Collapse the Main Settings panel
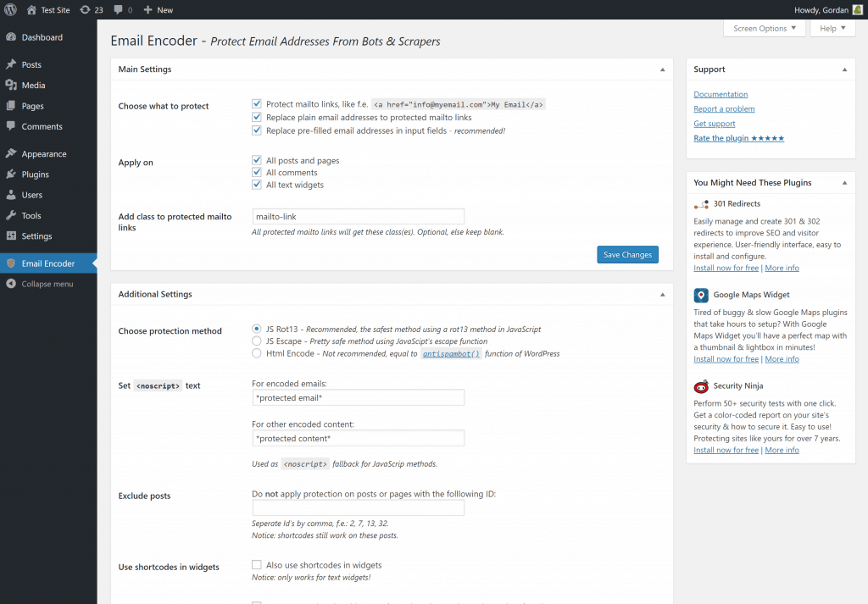 click(x=662, y=69)
